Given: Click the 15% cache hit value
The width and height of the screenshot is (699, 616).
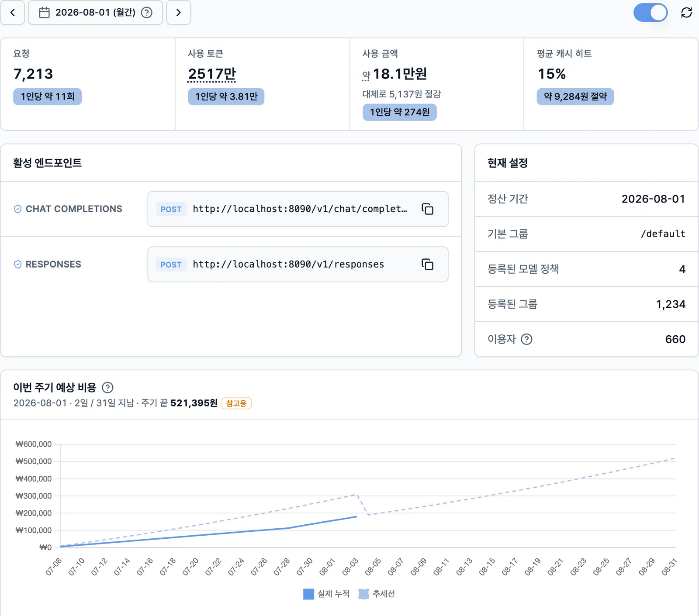Looking at the screenshot, I should [552, 74].
